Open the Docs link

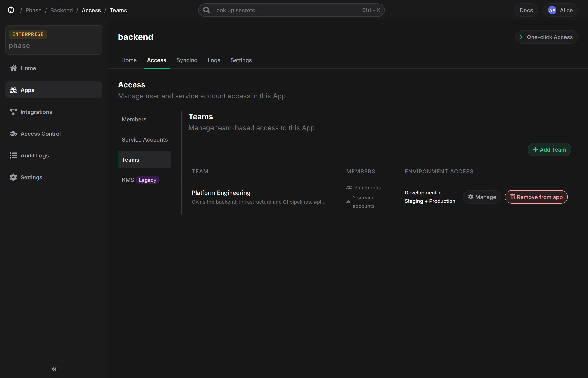tap(526, 10)
